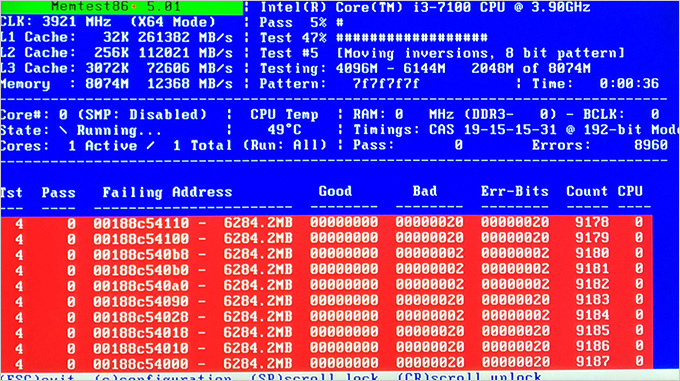Viewport: 680px width, 381px height.
Task: Select the Bad column header
Action: click(x=425, y=192)
